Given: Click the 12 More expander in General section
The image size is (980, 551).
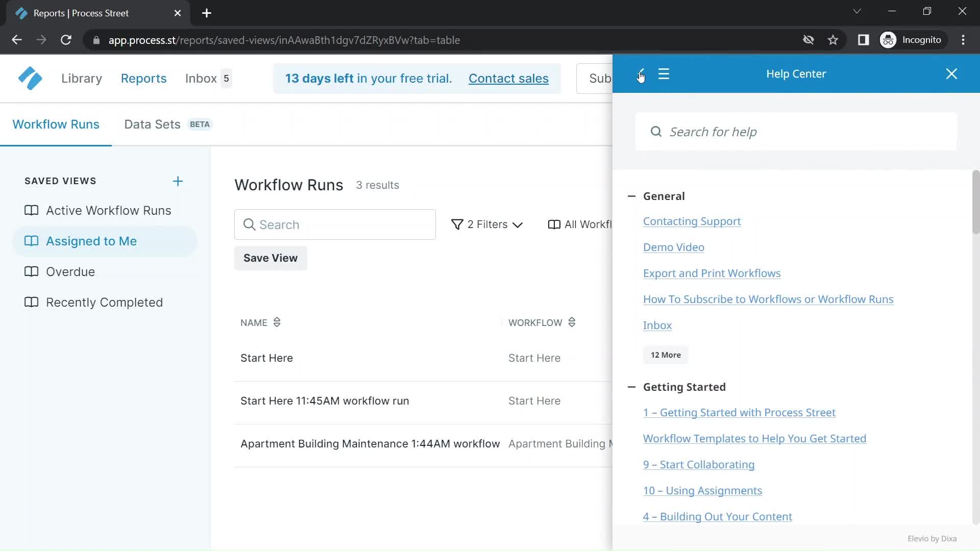Looking at the screenshot, I should 666,355.
